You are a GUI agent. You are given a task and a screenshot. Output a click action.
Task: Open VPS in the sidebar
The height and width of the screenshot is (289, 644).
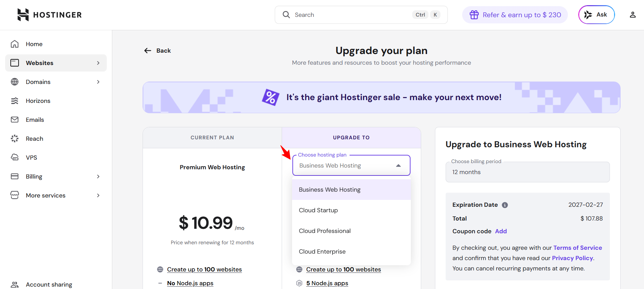[x=56, y=158]
